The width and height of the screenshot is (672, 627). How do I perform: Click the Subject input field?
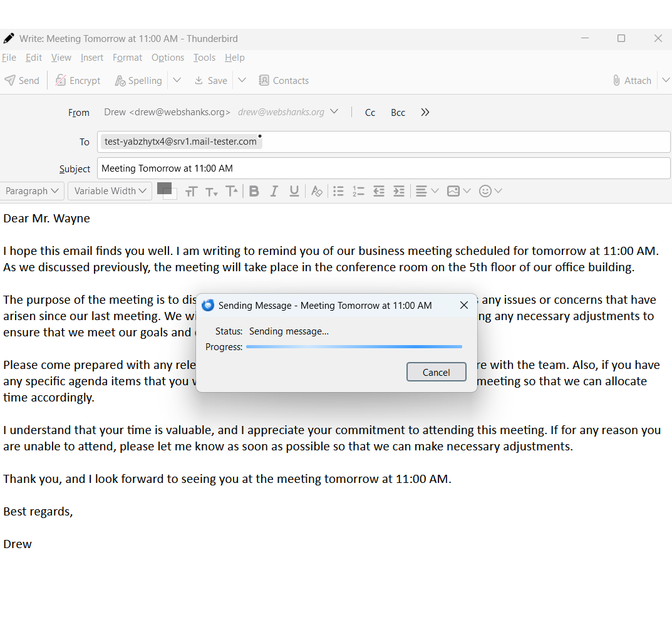click(x=383, y=168)
